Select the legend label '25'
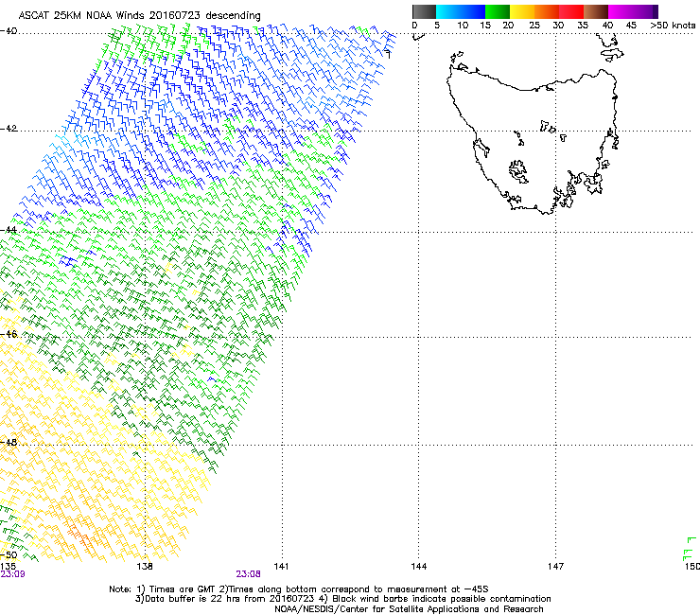700x615 pixels. pos(534,26)
